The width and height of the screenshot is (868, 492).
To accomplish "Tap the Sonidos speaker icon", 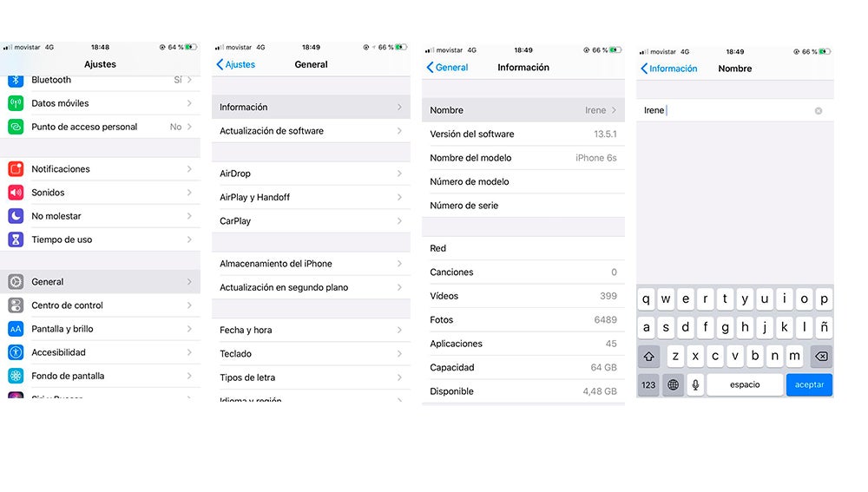I will (x=16, y=193).
